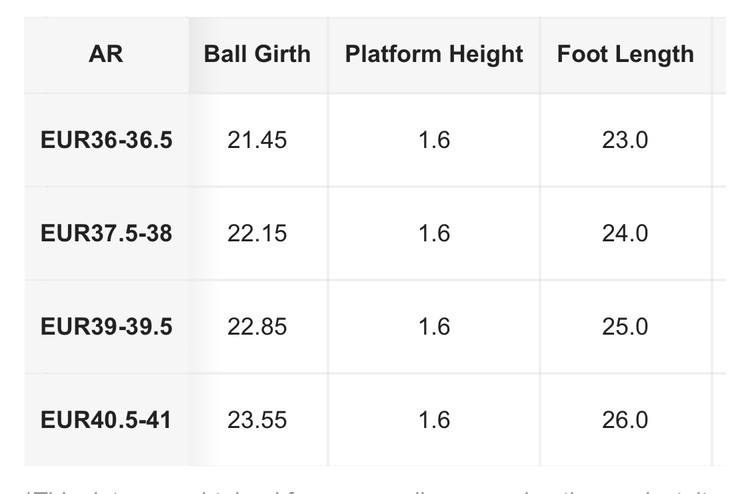Click the 25.0 foot length cell
Viewport: 750px width, 494px height.
[625, 327]
